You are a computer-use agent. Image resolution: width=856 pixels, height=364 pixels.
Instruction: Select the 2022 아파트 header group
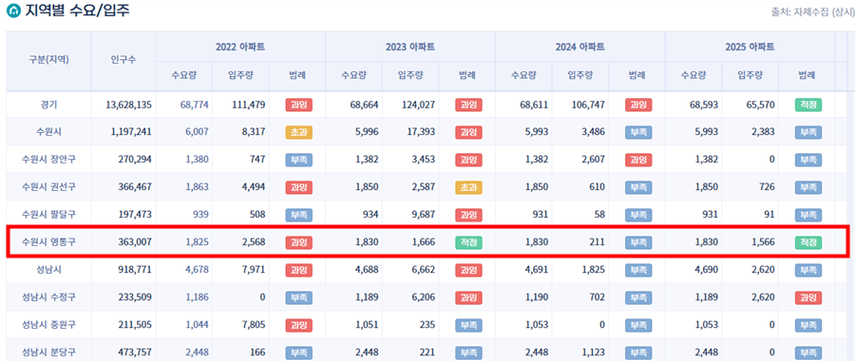[x=240, y=47]
